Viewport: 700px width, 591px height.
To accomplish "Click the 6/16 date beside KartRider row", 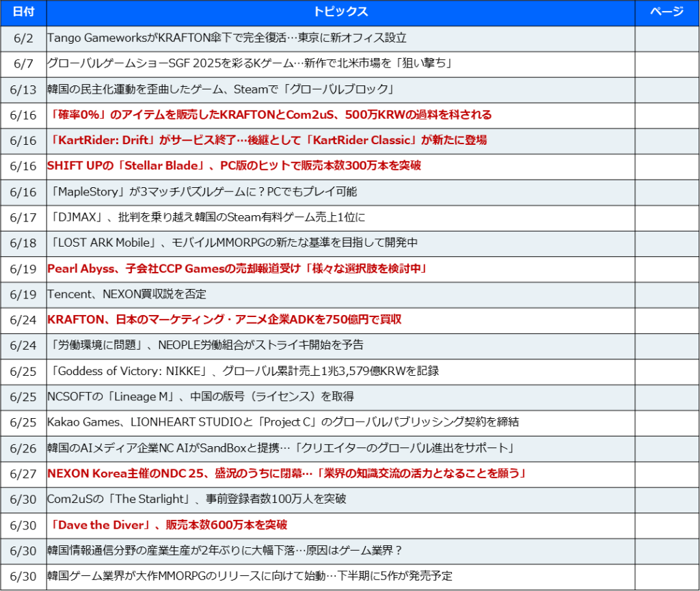I will pos(23,141).
